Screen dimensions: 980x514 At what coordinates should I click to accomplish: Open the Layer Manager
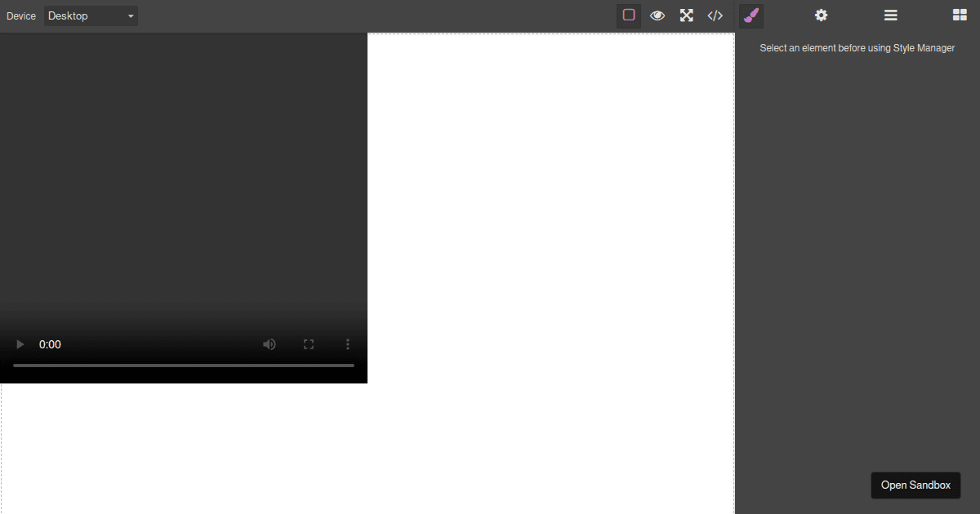tap(890, 15)
